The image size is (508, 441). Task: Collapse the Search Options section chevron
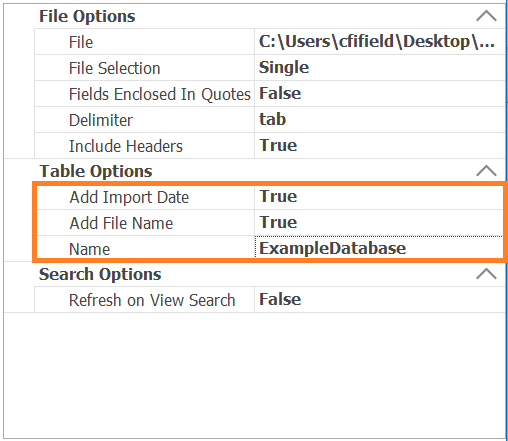pos(486,274)
